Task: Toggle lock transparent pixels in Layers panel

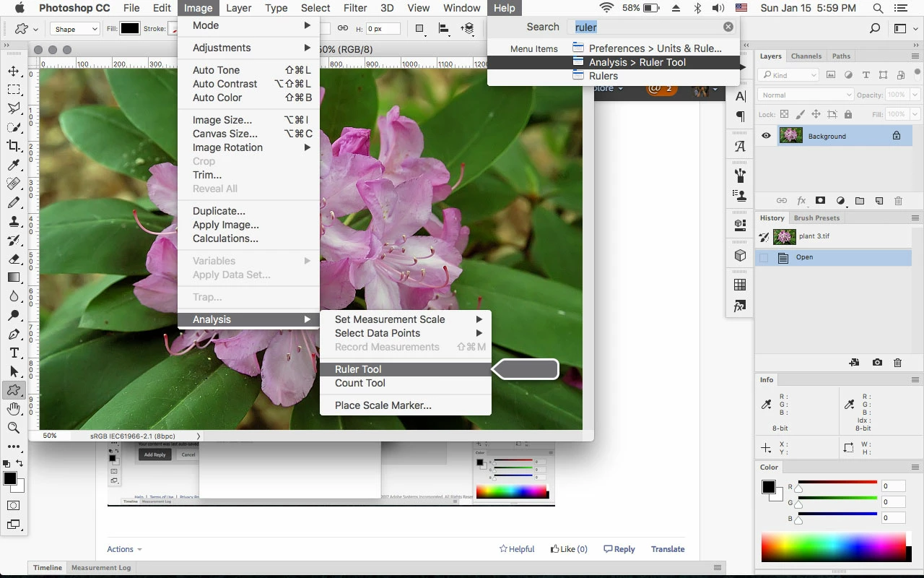Action: 785,114
